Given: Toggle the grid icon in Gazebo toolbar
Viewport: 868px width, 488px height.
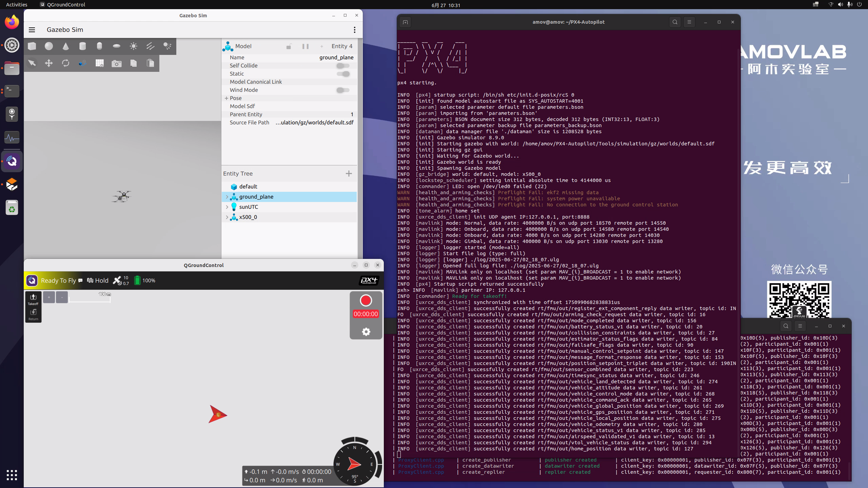Looking at the screenshot, I should [x=99, y=63].
